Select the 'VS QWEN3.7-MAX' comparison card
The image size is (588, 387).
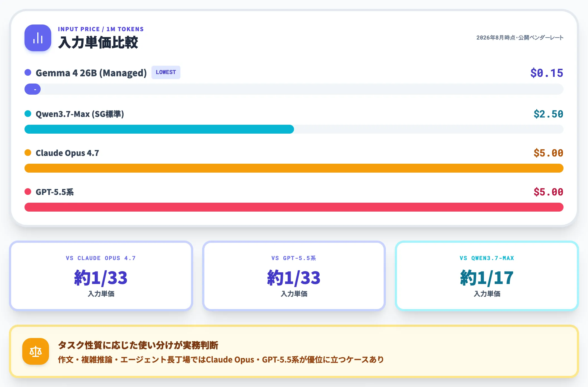point(487,276)
